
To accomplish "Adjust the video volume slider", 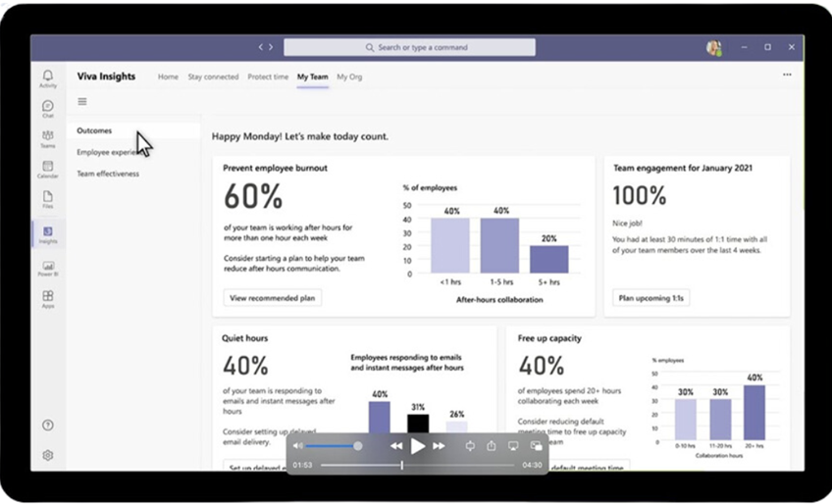I will coord(334,446).
